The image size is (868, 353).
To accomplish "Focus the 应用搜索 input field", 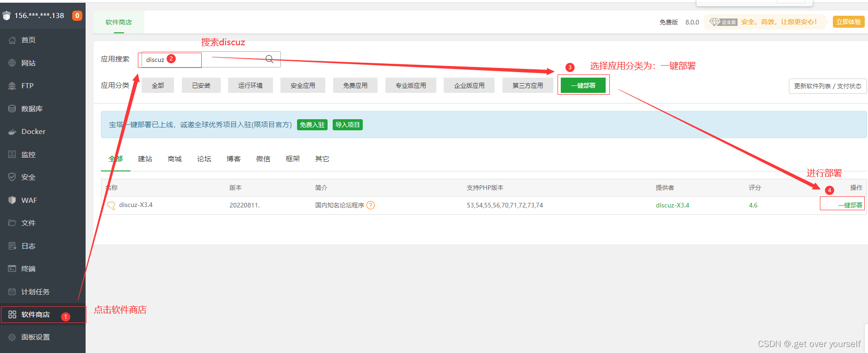I will [x=211, y=59].
